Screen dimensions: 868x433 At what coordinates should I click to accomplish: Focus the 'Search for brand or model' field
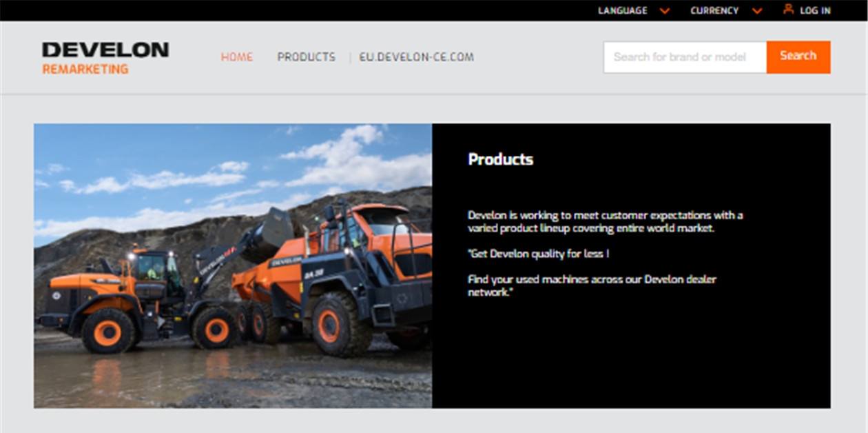tap(685, 57)
